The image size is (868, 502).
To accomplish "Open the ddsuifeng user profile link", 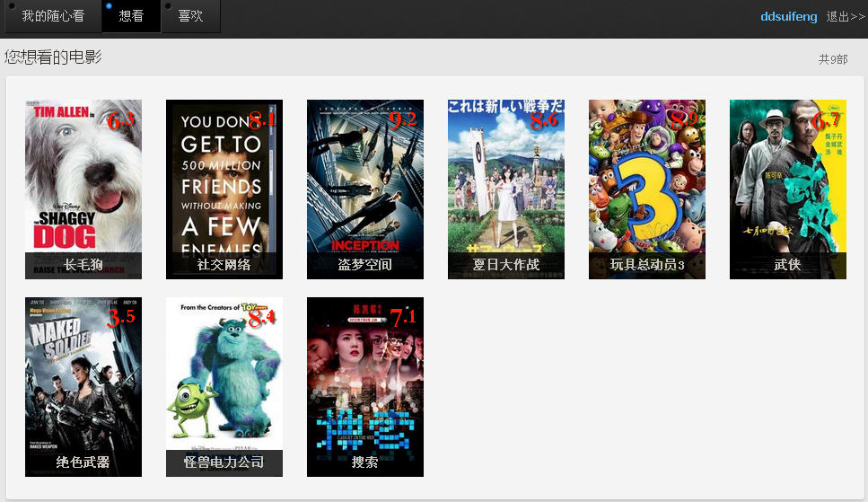I will click(788, 17).
